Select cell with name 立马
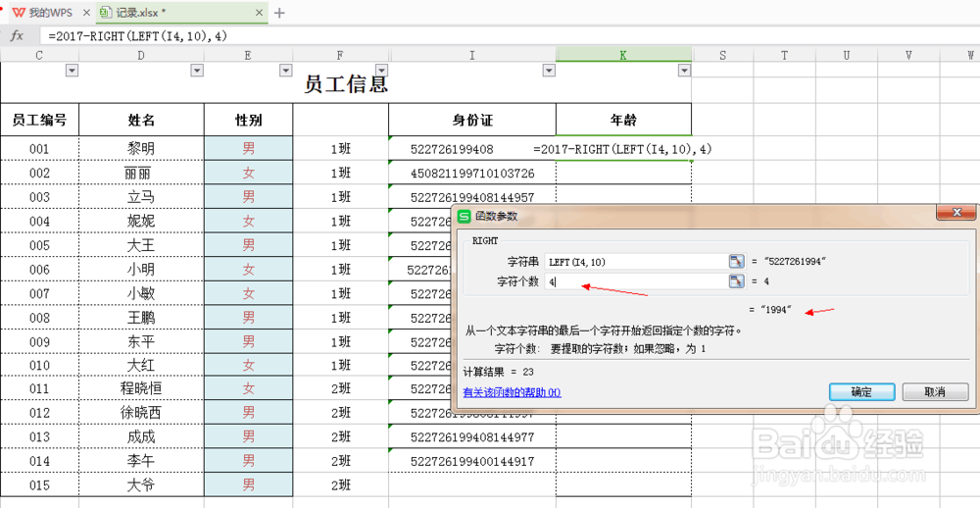This screenshot has width=980, height=508. tap(141, 197)
